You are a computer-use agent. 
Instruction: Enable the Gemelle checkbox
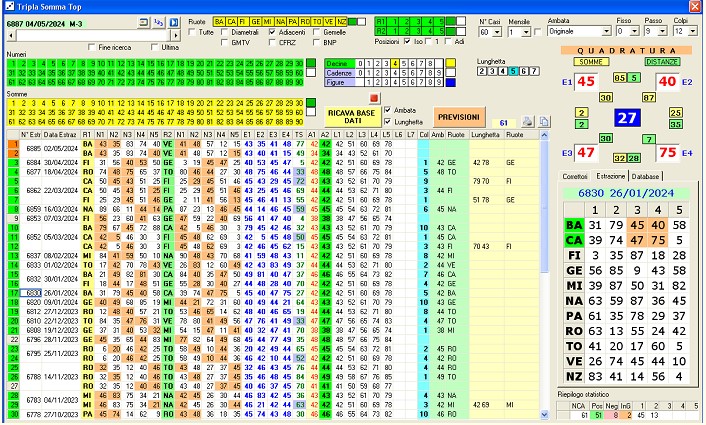pos(317,32)
